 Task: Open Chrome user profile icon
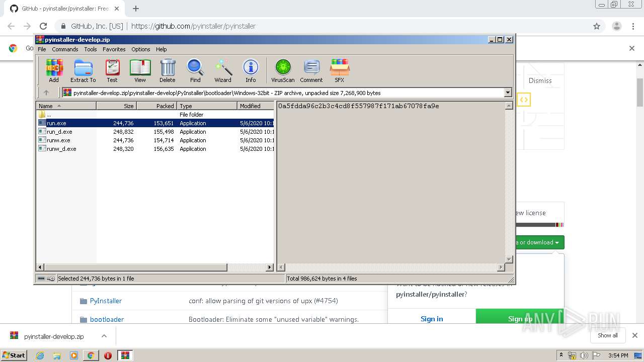click(x=617, y=26)
